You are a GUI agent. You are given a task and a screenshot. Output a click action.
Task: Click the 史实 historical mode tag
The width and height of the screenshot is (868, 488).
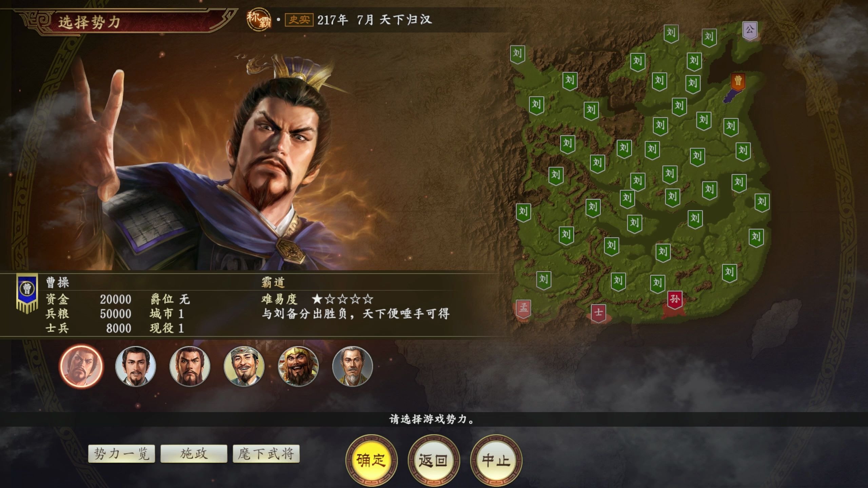[x=299, y=20]
